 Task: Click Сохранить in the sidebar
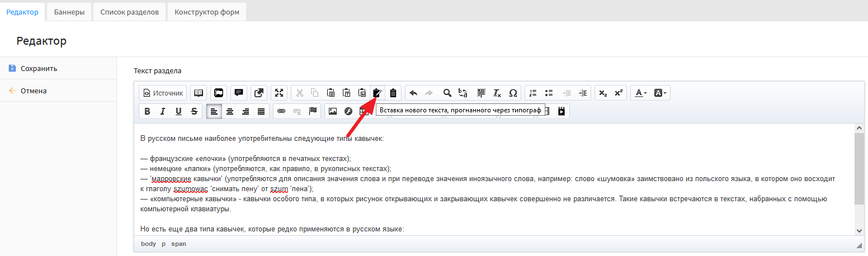tap(39, 69)
